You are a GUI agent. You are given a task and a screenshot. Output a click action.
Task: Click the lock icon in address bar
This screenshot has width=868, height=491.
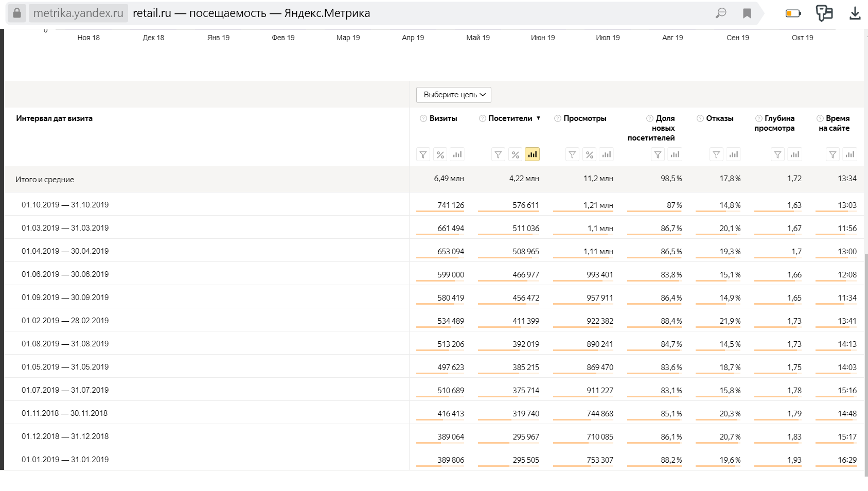(x=17, y=13)
